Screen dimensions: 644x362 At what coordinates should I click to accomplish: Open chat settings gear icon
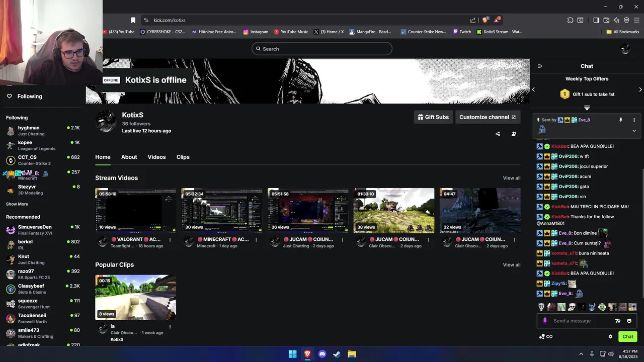coord(610,337)
